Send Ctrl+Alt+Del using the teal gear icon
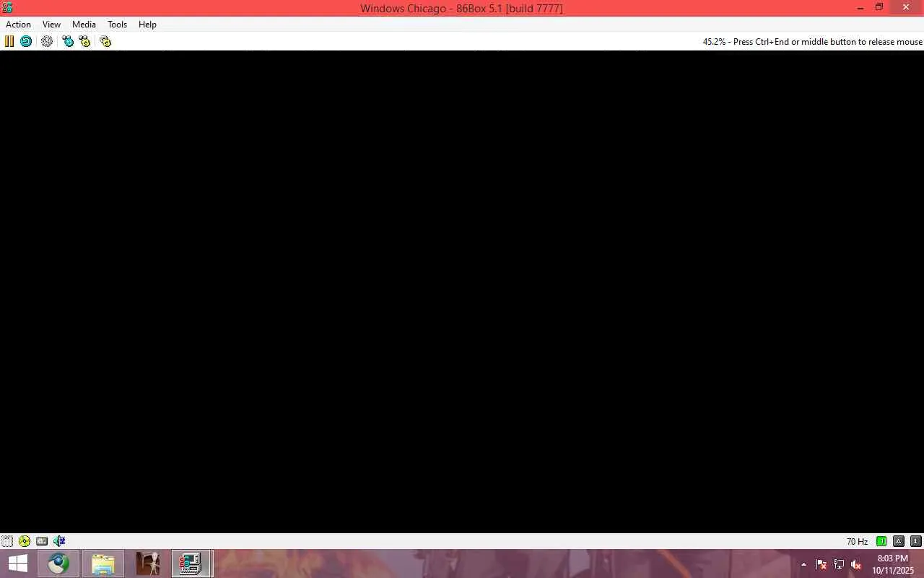The height and width of the screenshot is (578, 924). (x=68, y=41)
